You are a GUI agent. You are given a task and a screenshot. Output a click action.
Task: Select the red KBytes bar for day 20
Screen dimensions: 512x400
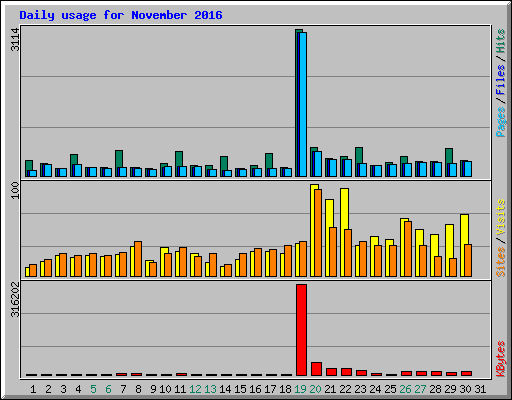(x=316, y=369)
